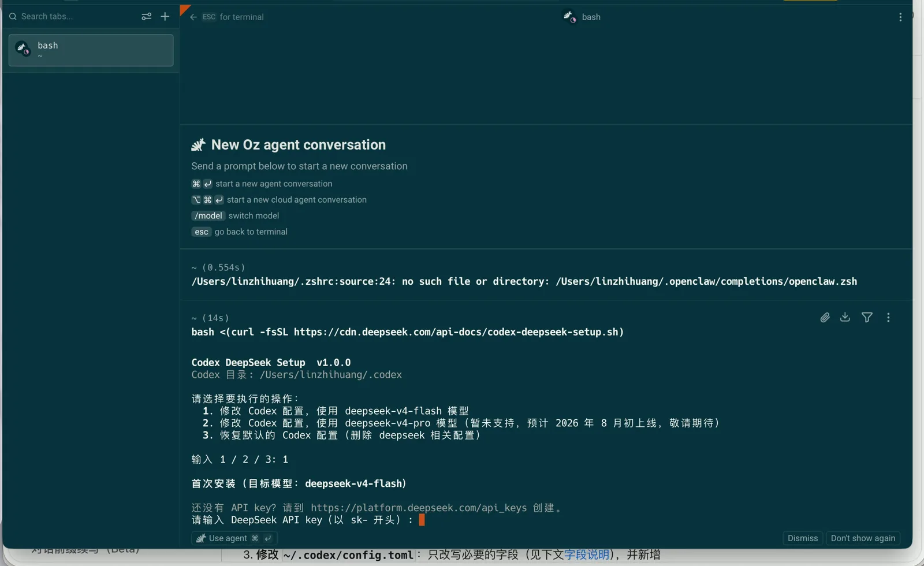924x566 pixels.
Task: Click the Don't show again button
Action: point(863,538)
